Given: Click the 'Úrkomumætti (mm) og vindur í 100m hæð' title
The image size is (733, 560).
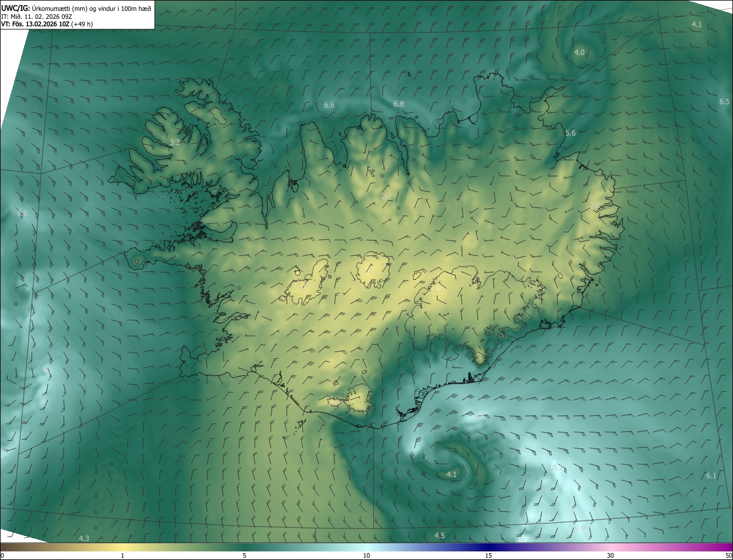Looking at the screenshot, I should click(92, 7).
